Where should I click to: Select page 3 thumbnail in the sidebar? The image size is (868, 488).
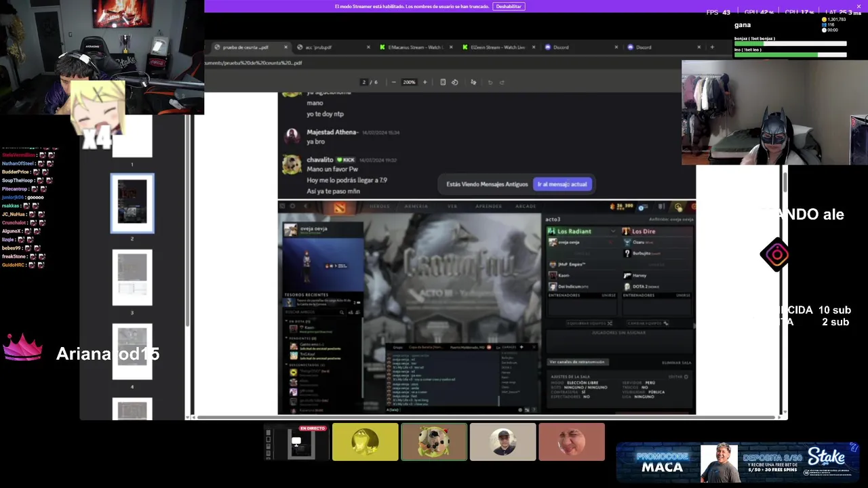pyautogui.click(x=132, y=277)
